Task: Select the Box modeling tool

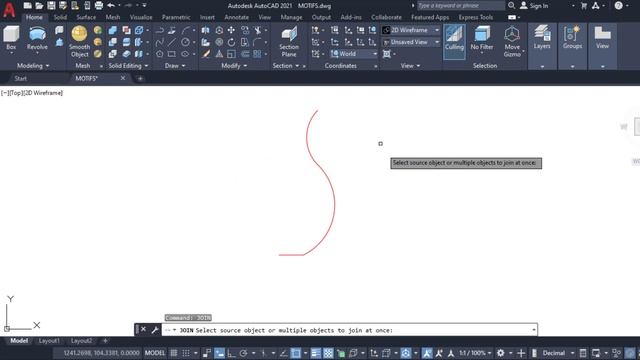Action: pyautogui.click(x=11, y=40)
